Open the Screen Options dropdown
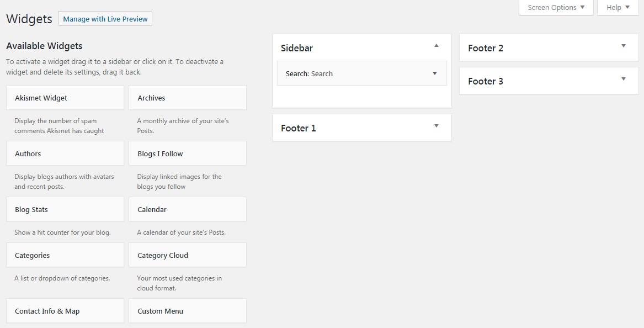This screenshot has height=328, width=644. (x=555, y=7)
